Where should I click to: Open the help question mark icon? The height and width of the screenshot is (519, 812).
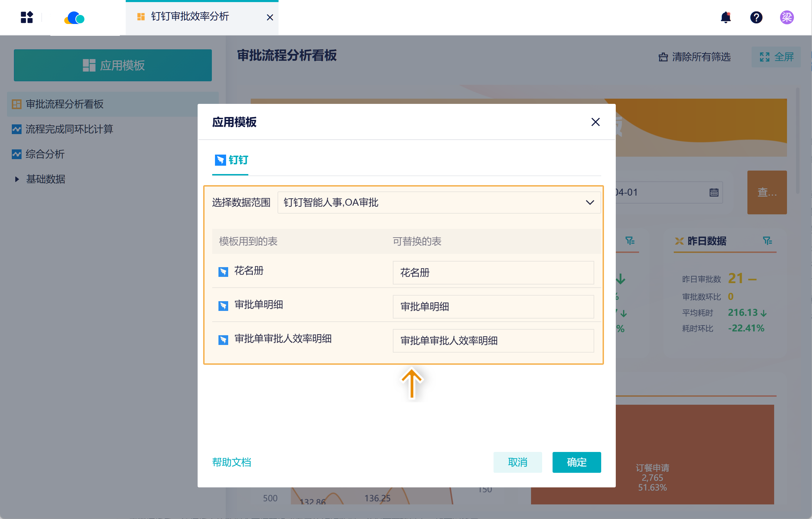(x=756, y=17)
